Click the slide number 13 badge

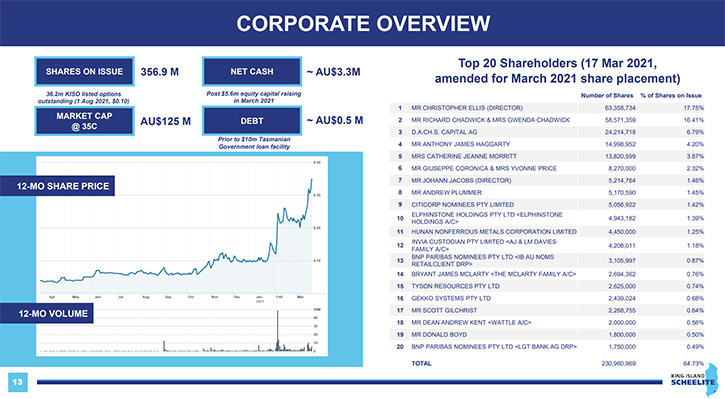coord(18,382)
